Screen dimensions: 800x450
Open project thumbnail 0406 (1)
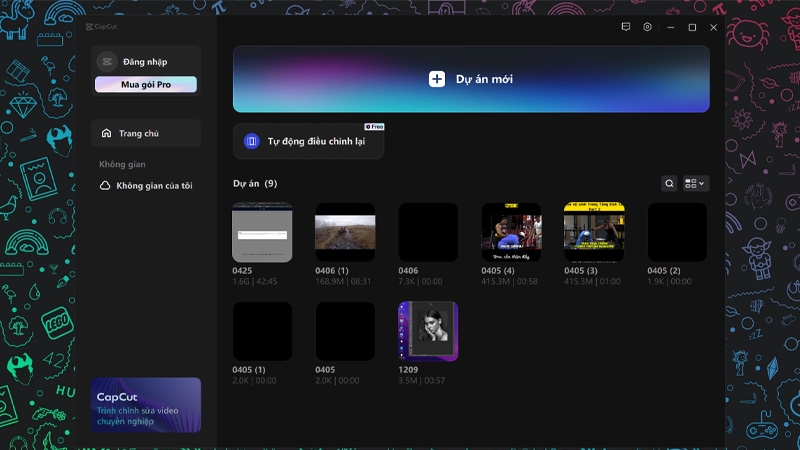pos(345,232)
